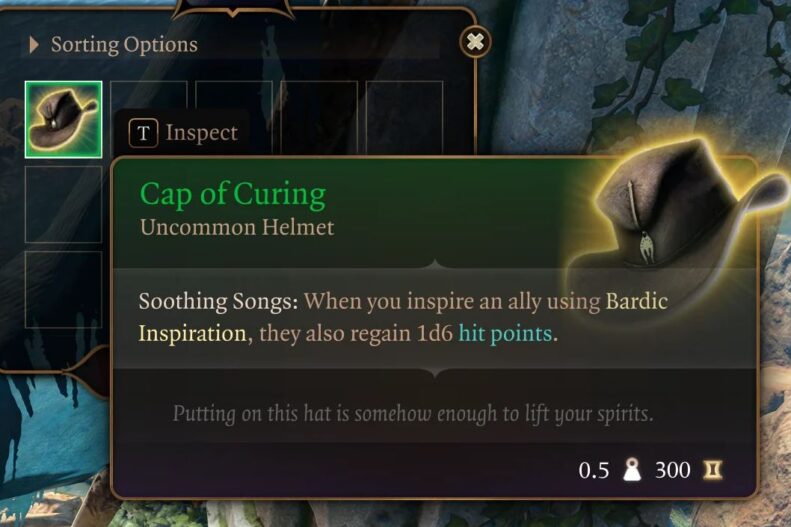
Task: Click the Soothing Songs ability name
Action: click(218, 302)
